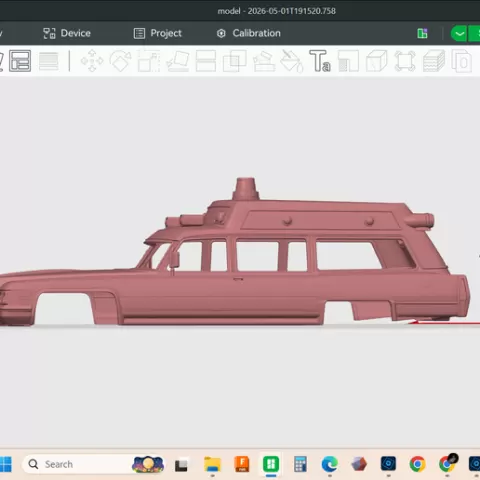
Task: Open the Text shape tool
Action: [320, 61]
